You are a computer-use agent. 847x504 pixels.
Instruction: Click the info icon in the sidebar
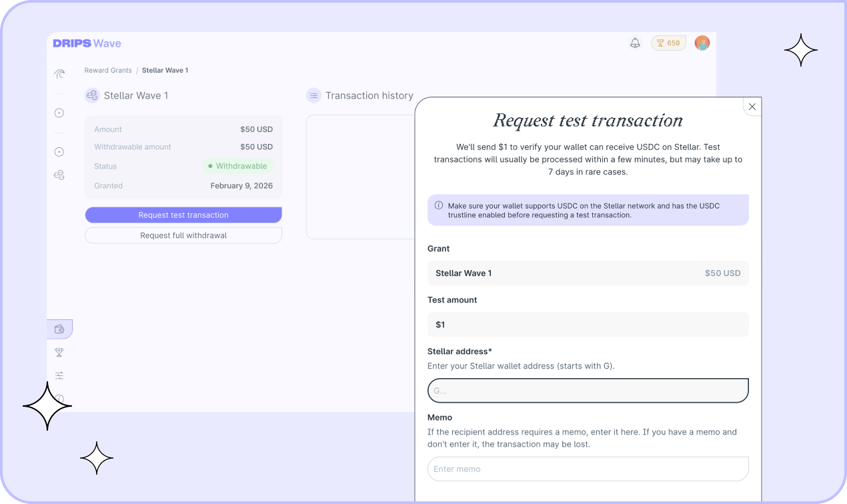(x=59, y=399)
